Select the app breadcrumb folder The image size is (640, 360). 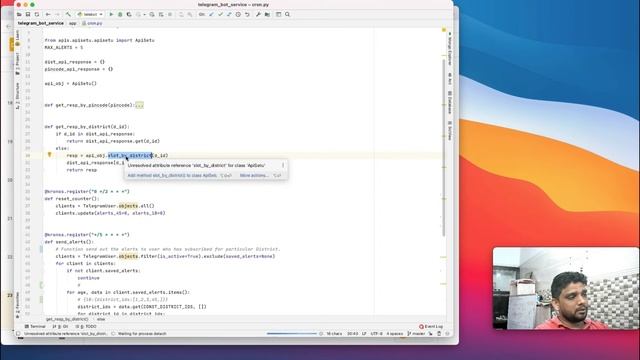pos(73,23)
